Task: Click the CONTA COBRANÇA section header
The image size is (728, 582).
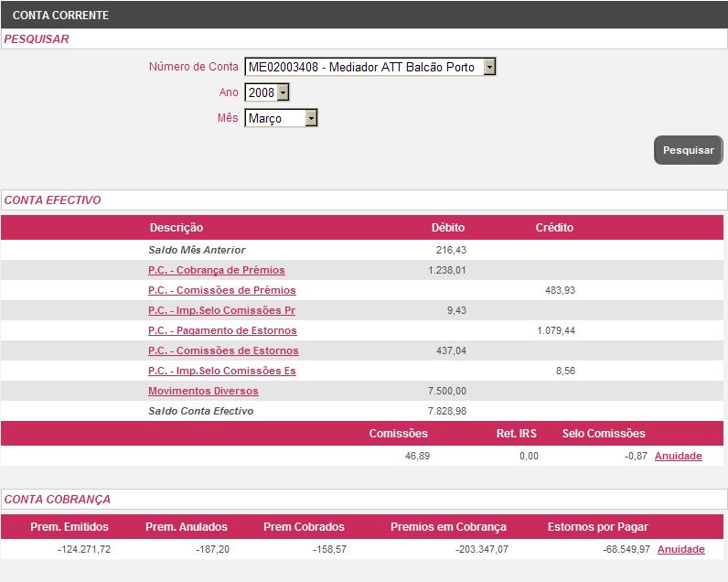Action: click(57, 499)
